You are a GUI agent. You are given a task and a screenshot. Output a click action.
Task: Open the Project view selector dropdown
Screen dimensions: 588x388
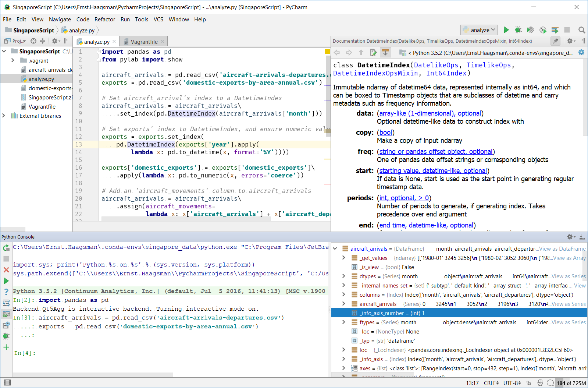click(15, 41)
